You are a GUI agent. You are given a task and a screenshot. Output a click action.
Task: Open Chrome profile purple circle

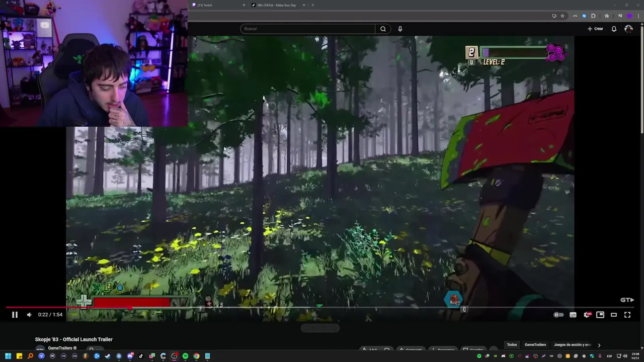coord(629,16)
